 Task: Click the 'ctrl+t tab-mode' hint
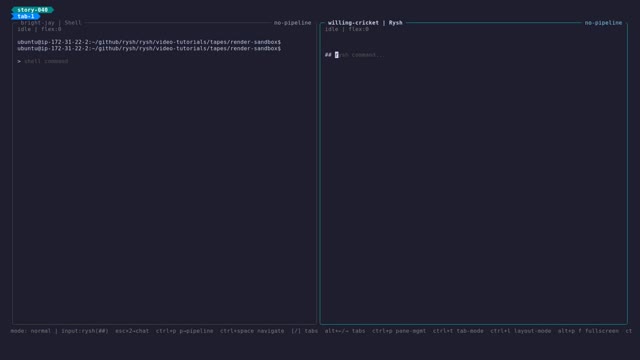click(458, 331)
